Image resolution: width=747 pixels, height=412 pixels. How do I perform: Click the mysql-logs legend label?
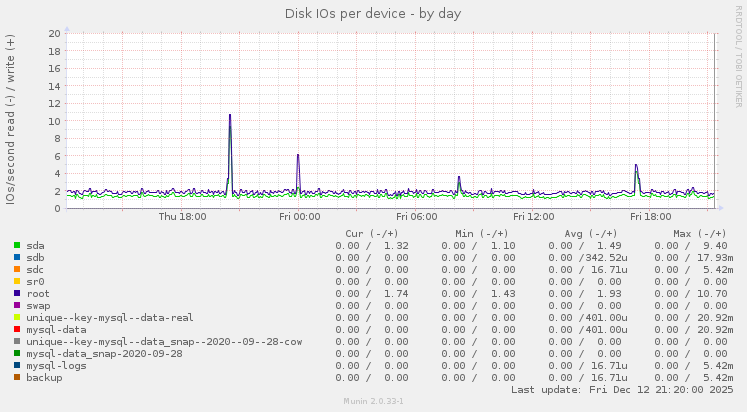(x=57, y=365)
